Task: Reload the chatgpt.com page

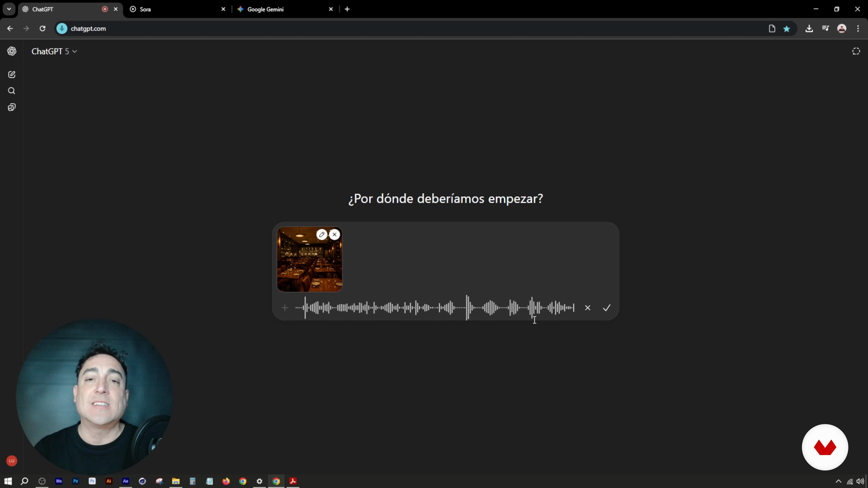Action: (42, 29)
